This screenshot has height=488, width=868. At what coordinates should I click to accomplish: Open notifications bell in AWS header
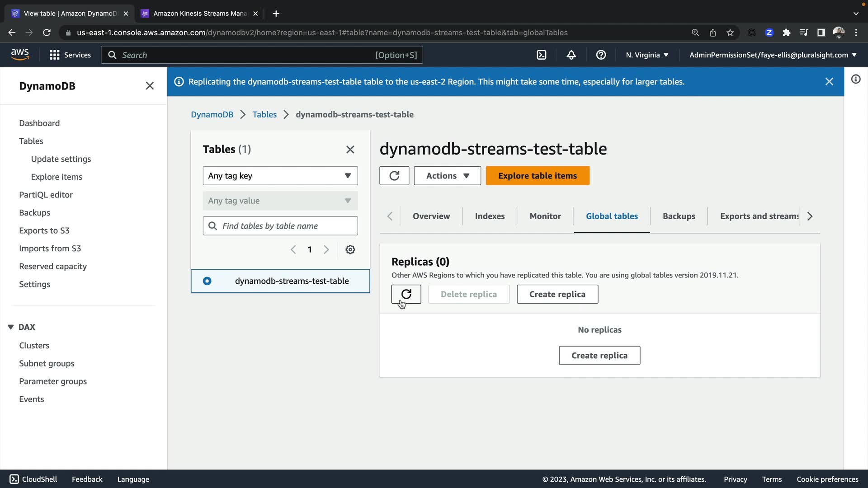pos(571,55)
